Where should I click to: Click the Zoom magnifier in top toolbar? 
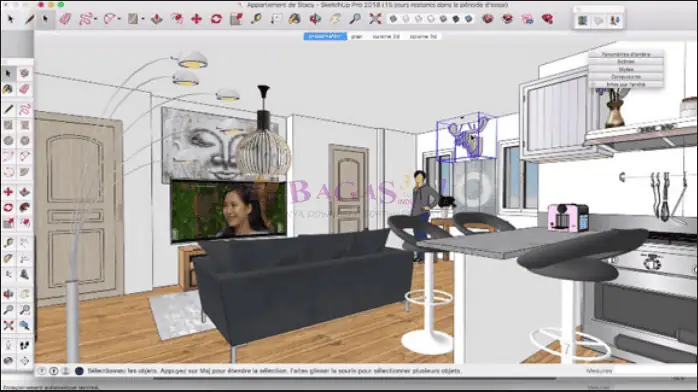(x=355, y=19)
